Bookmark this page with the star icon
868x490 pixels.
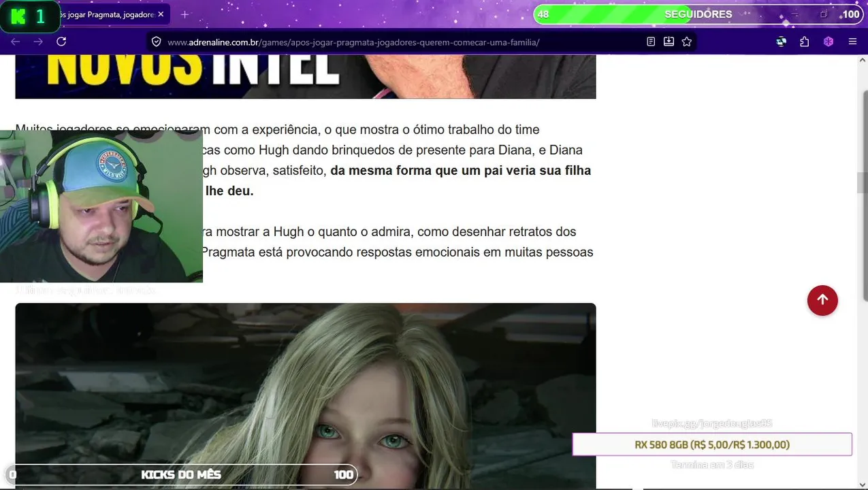click(687, 42)
